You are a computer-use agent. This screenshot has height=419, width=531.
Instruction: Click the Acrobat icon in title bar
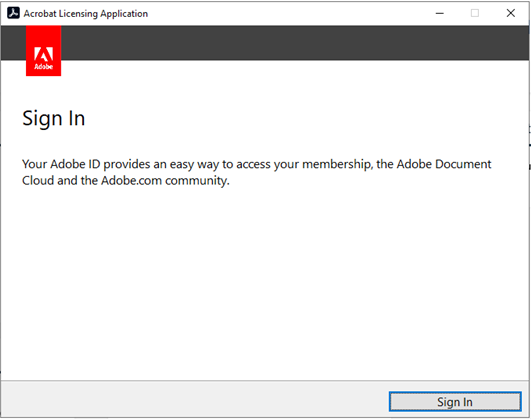(x=13, y=13)
